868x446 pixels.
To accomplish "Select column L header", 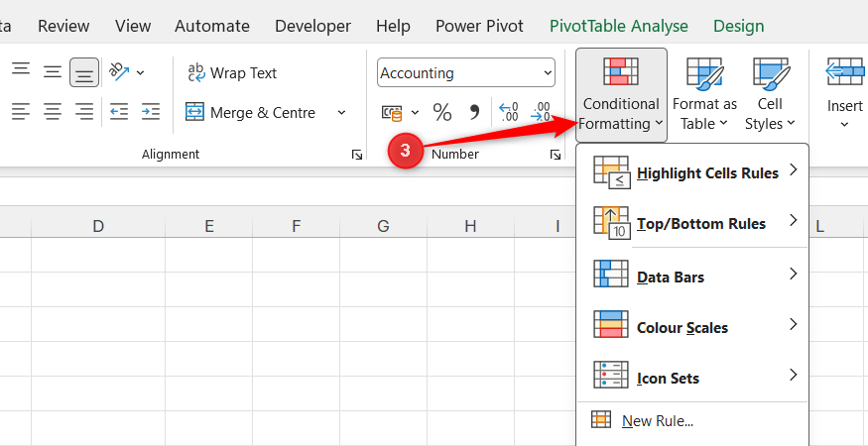I will (x=819, y=226).
